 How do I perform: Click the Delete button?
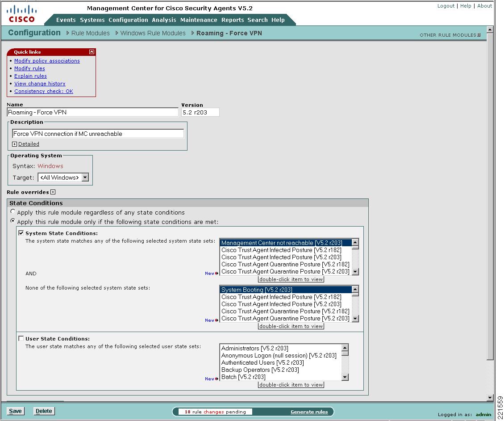[44, 411]
